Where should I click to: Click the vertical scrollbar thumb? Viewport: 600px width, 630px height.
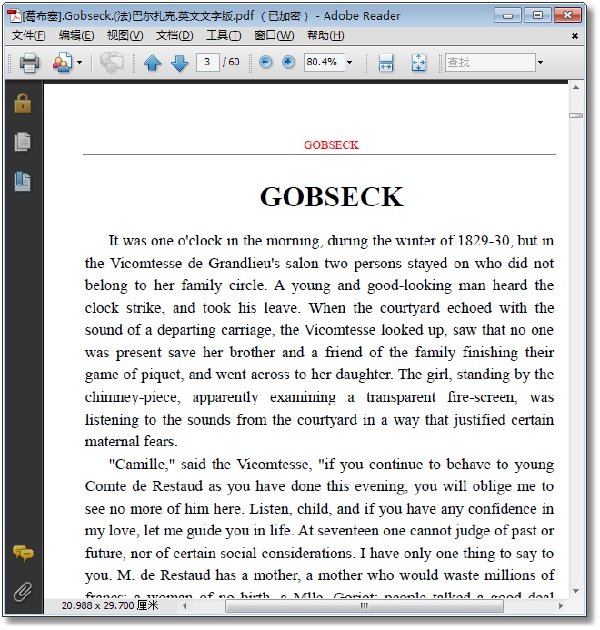click(x=576, y=116)
